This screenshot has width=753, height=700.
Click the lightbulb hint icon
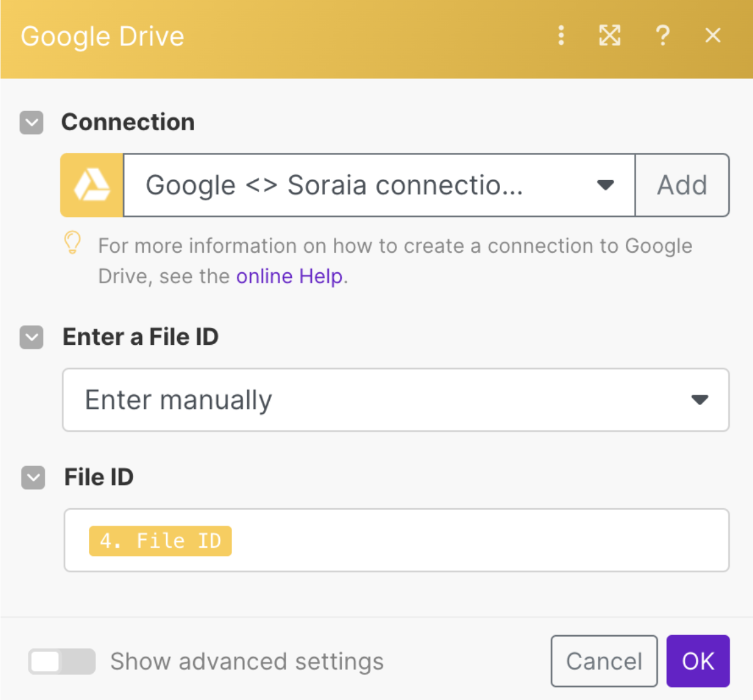pyautogui.click(x=73, y=243)
